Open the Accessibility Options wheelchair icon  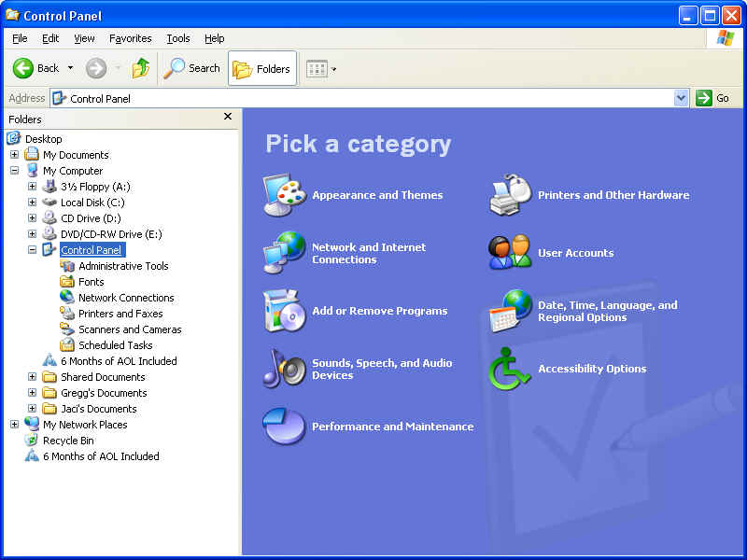511,369
